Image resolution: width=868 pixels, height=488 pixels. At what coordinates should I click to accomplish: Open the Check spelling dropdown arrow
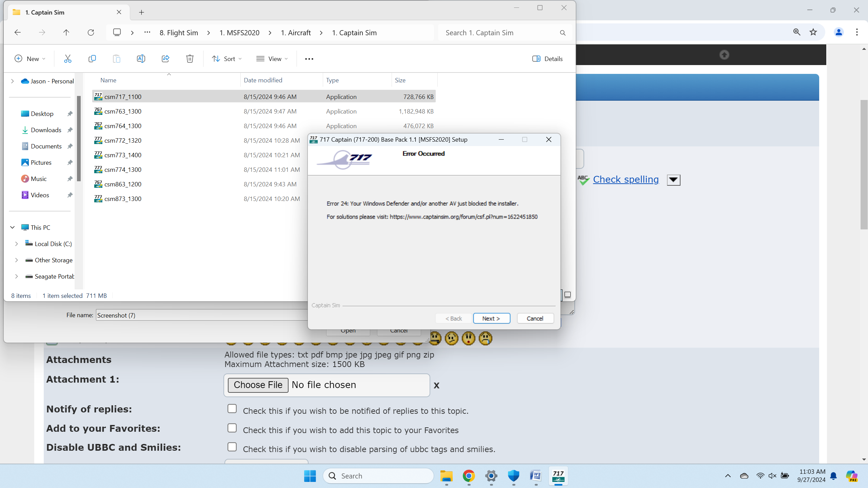[673, 180]
